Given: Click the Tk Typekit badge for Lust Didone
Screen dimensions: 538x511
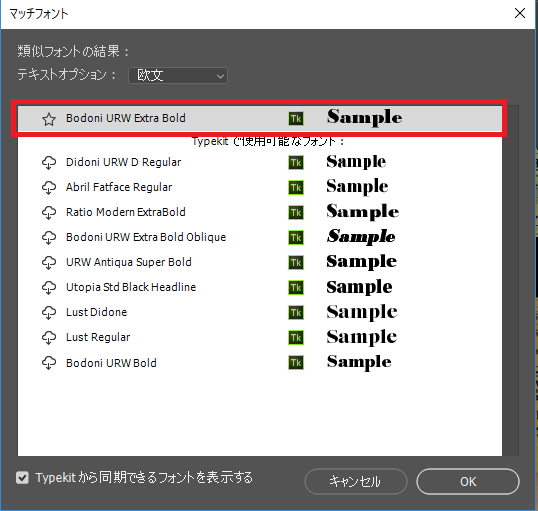Looking at the screenshot, I should 296,313.
